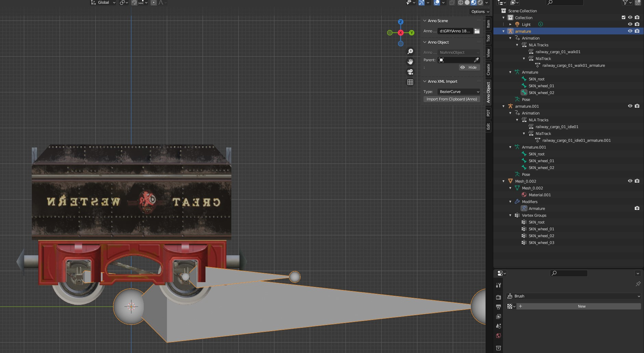Hide Mesh_0.002 with its eye icon

click(630, 181)
